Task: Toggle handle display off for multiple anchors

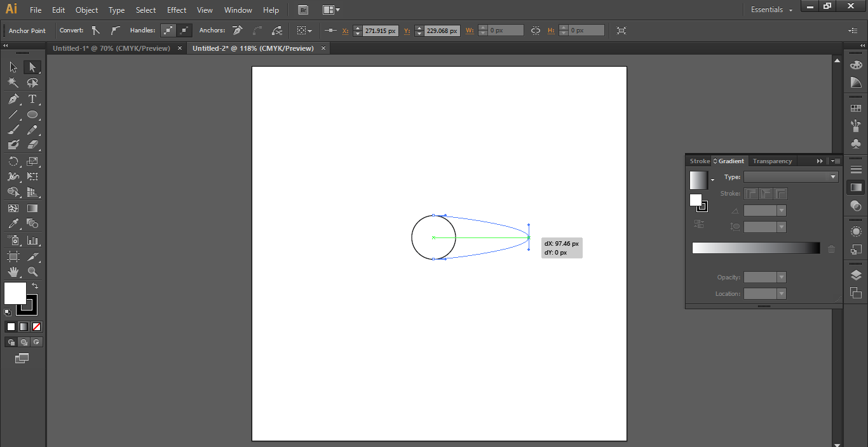Action: pos(183,30)
